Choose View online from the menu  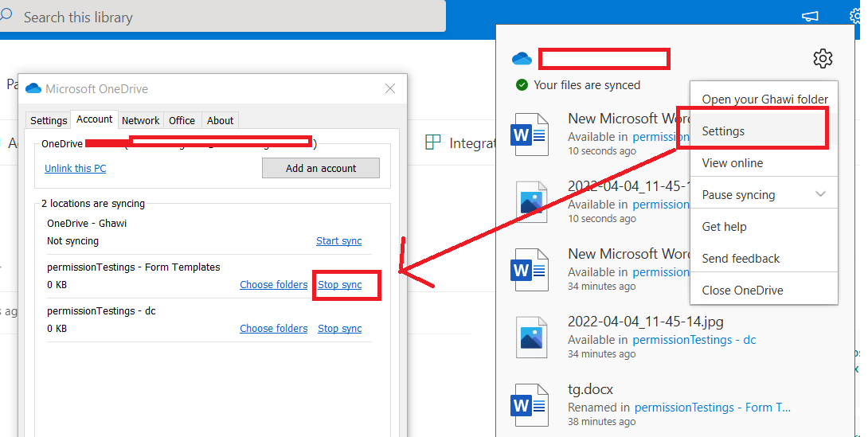[732, 163]
